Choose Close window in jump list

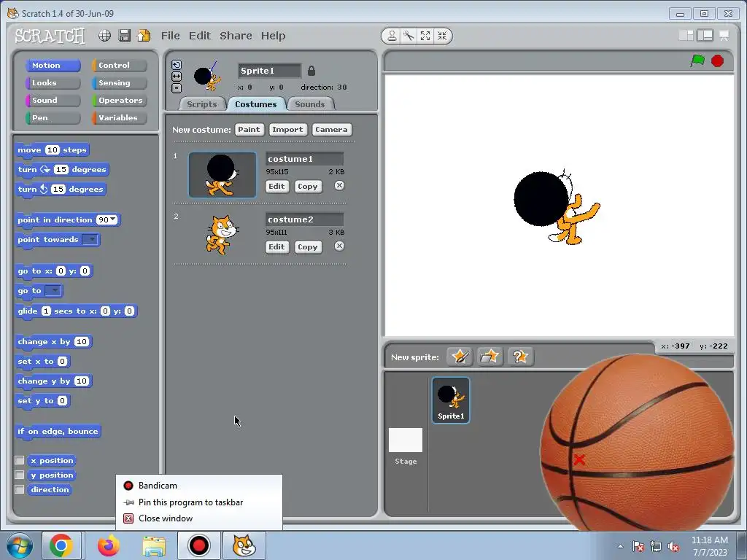199,518
